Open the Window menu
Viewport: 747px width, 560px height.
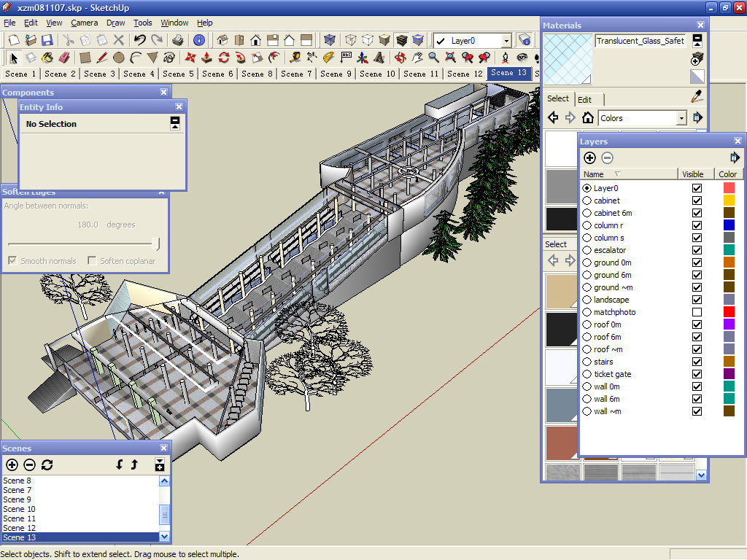(174, 23)
